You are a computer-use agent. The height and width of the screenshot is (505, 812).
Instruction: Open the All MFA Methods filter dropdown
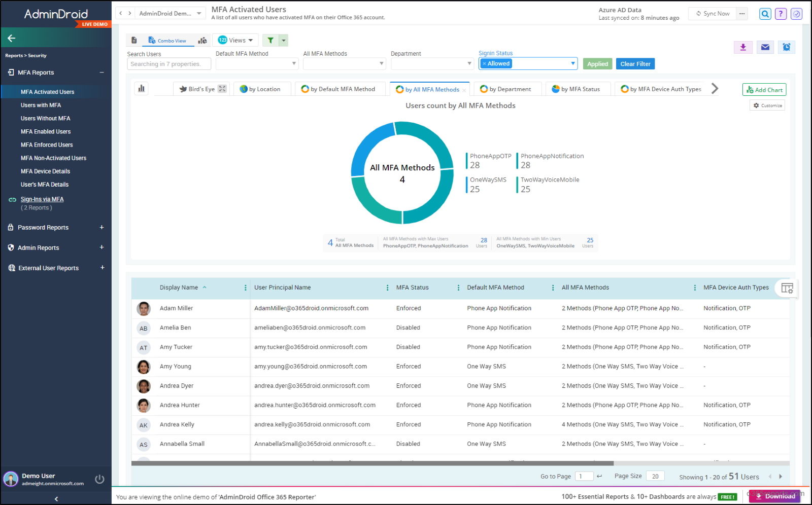click(382, 63)
